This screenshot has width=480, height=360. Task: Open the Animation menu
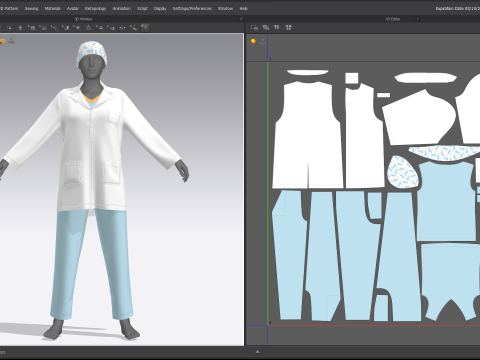[122, 8]
